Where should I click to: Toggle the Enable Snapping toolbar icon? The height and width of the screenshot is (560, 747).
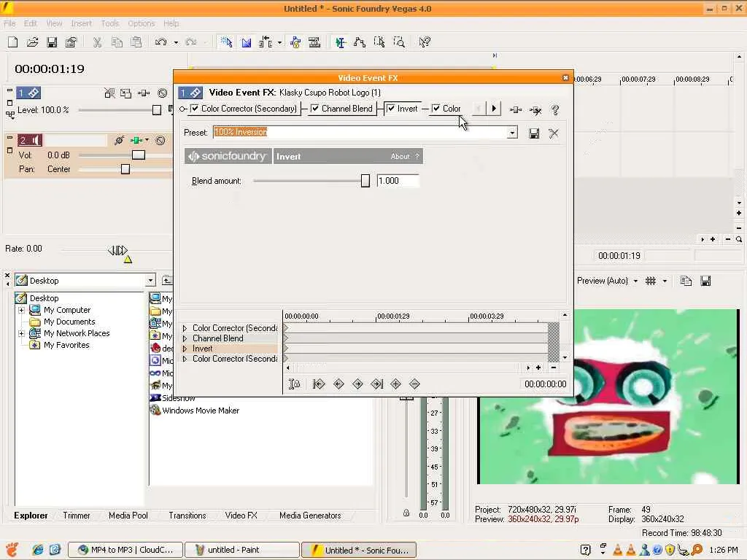tap(226, 42)
